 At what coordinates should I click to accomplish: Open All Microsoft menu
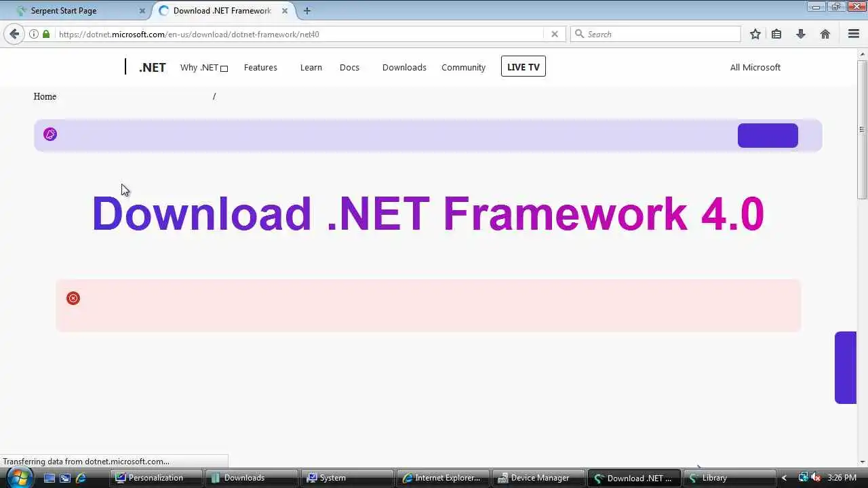pos(755,67)
